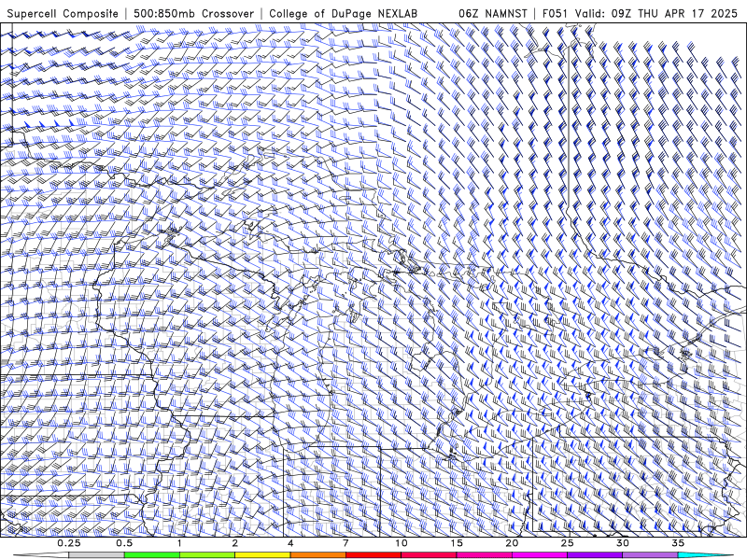
Task: Click the 'Valid: 09Z THU APR 17 2025' text
Action: pyautogui.click(x=656, y=13)
